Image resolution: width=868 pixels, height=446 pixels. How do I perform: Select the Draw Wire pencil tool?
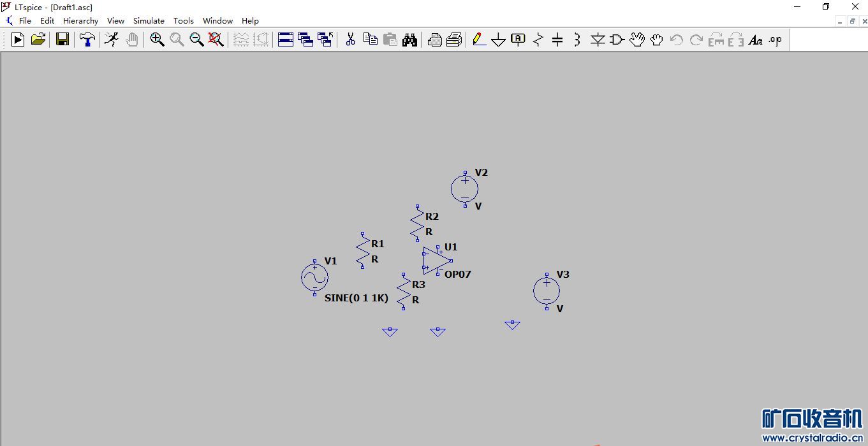479,40
